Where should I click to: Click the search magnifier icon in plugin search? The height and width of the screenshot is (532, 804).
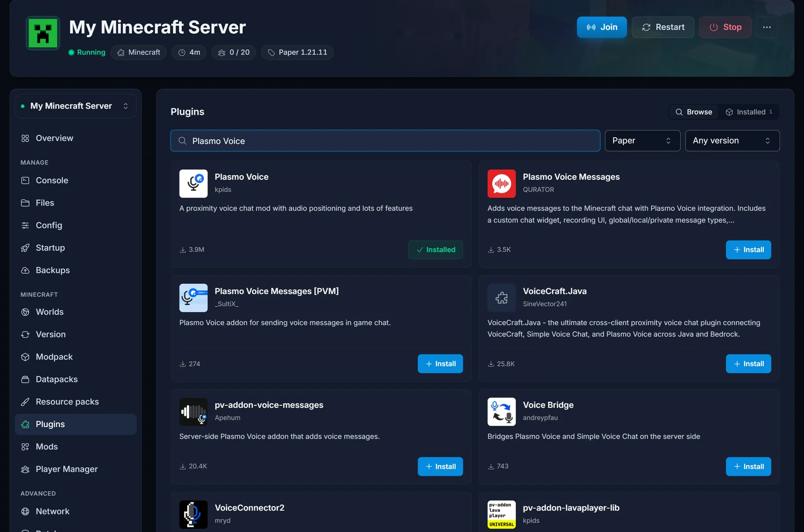coord(182,141)
